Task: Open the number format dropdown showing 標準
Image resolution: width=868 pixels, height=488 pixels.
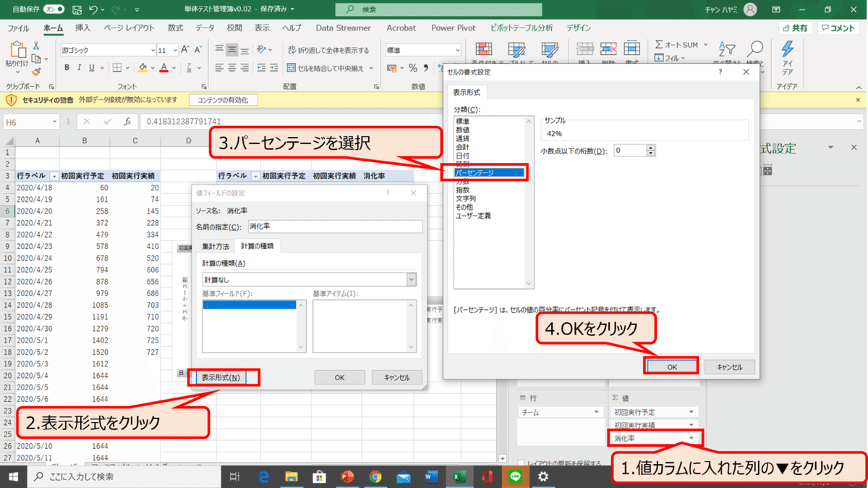Action: [x=456, y=50]
